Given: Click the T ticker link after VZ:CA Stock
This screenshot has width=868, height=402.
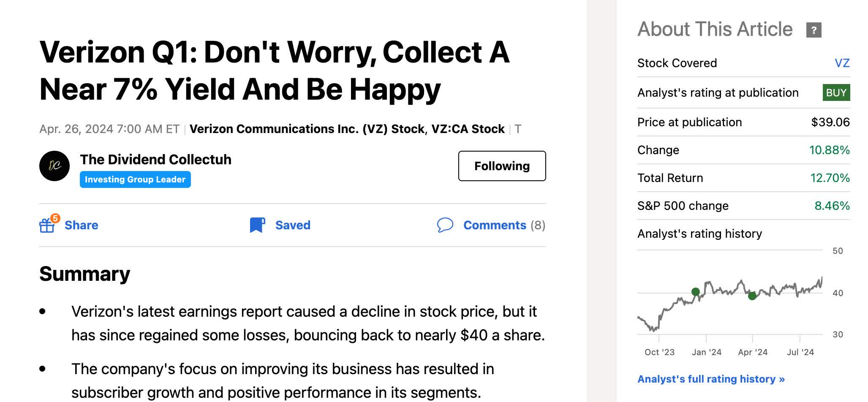Looking at the screenshot, I should (x=518, y=129).
